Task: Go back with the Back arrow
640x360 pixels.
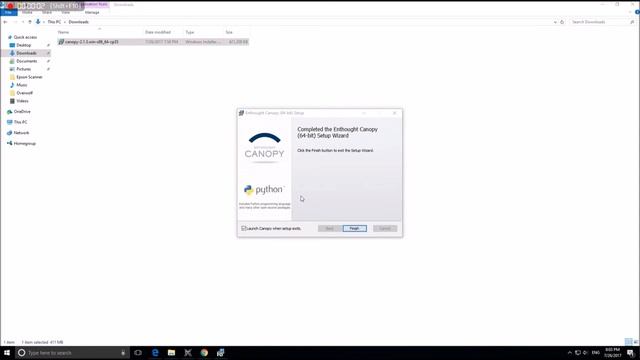Action: point(5,22)
